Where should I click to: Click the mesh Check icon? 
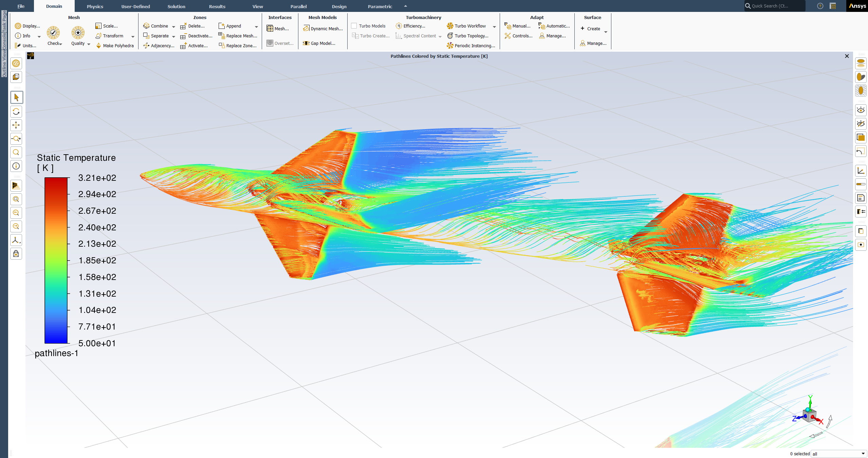point(53,33)
